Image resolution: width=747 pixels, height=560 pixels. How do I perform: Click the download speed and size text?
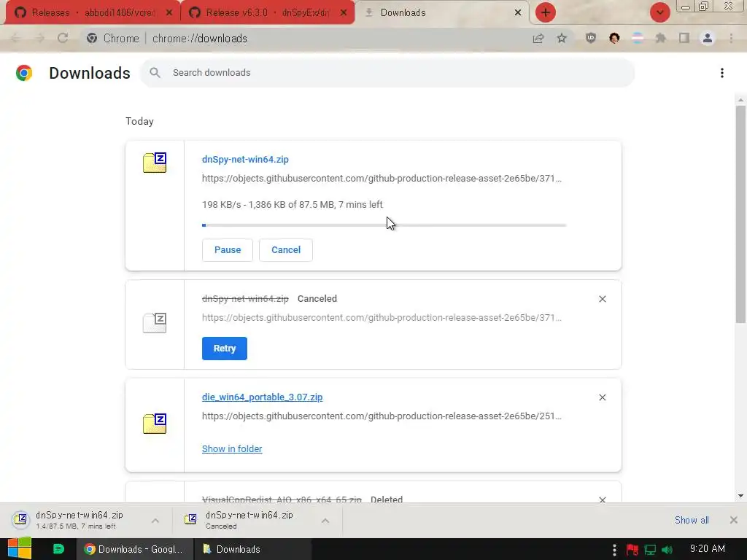click(292, 205)
